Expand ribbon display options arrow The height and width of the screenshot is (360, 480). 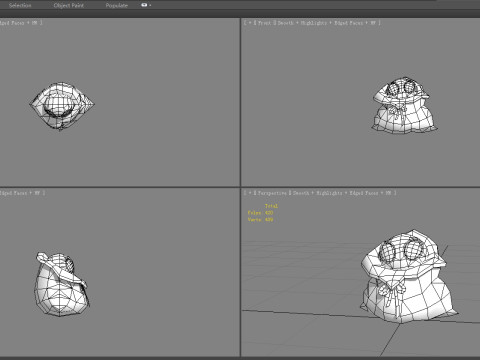click(150, 5)
